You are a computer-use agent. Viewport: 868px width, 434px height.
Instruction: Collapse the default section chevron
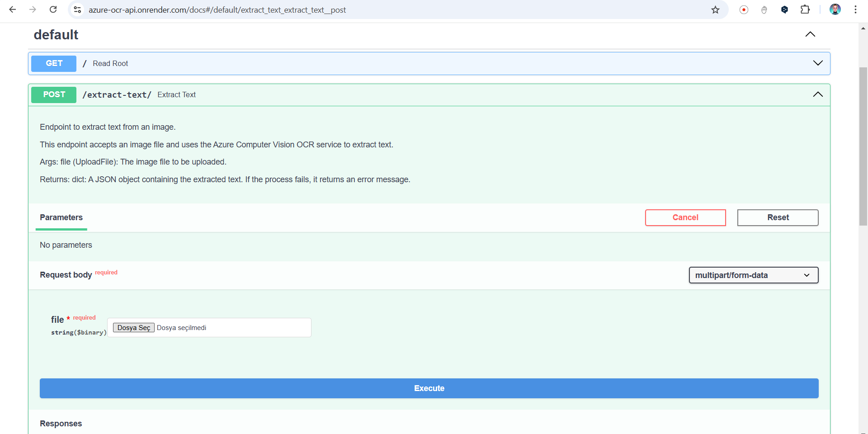810,34
